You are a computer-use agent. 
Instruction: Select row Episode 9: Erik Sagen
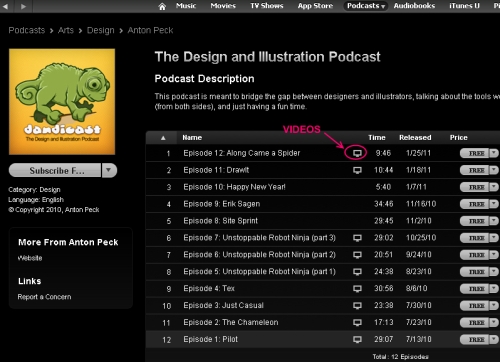(323, 204)
